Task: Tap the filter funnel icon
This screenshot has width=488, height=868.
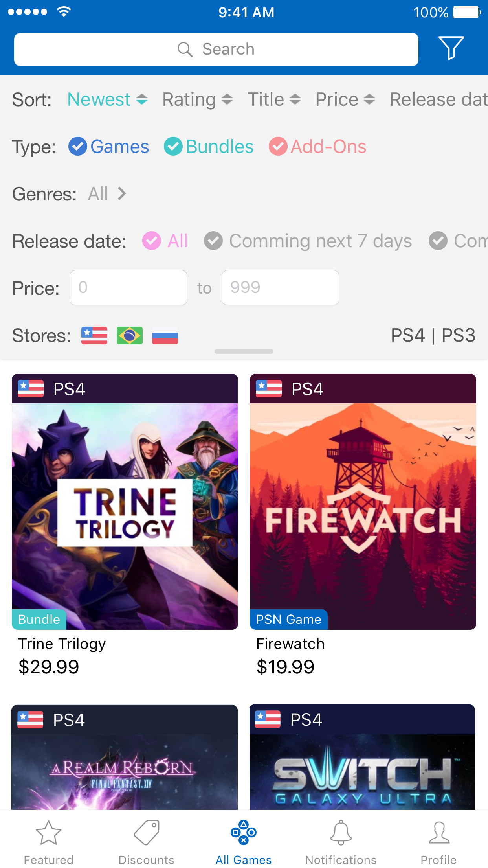Action: tap(451, 48)
